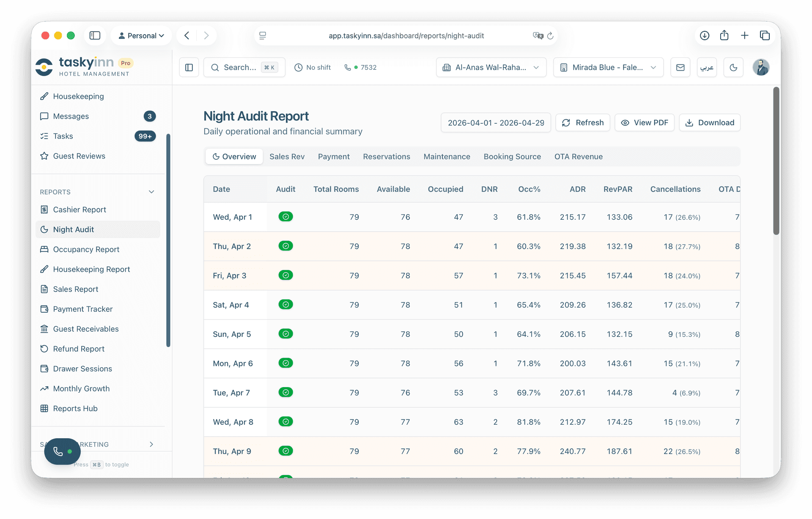Toggle the sidebar collapse panel control
812x519 pixels.
click(189, 67)
